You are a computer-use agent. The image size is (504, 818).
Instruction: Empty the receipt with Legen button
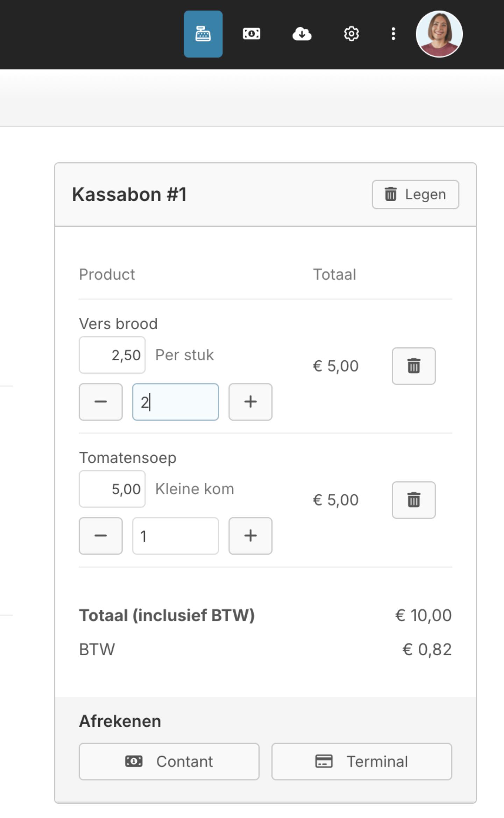415,195
